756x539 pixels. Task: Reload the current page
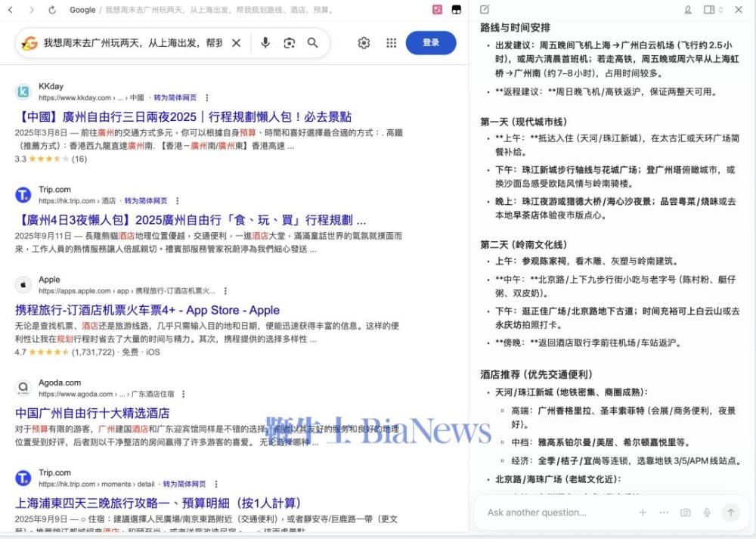(52, 10)
